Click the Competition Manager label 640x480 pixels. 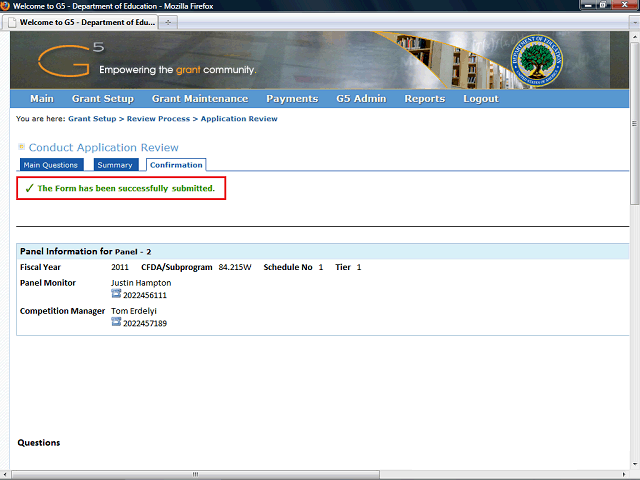point(62,311)
